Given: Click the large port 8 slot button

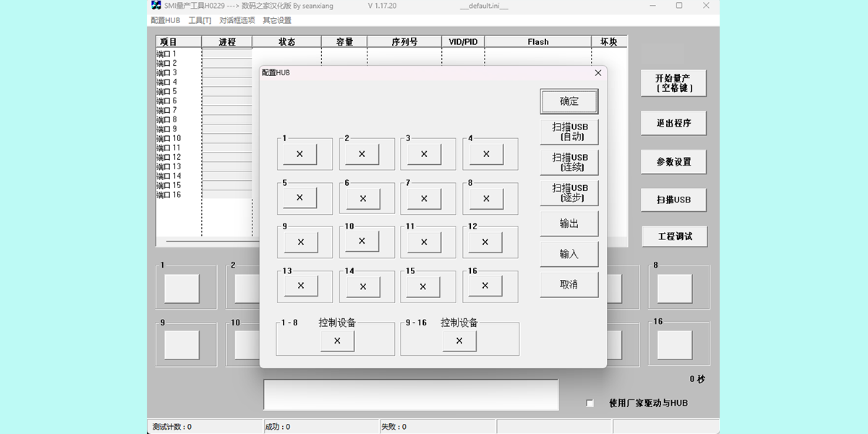Looking at the screenshot, I should click(x=674, y=289).
